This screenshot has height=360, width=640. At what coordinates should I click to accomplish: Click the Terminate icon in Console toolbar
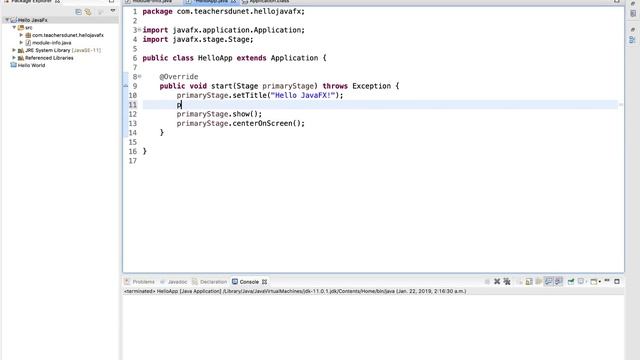[487, 282]
